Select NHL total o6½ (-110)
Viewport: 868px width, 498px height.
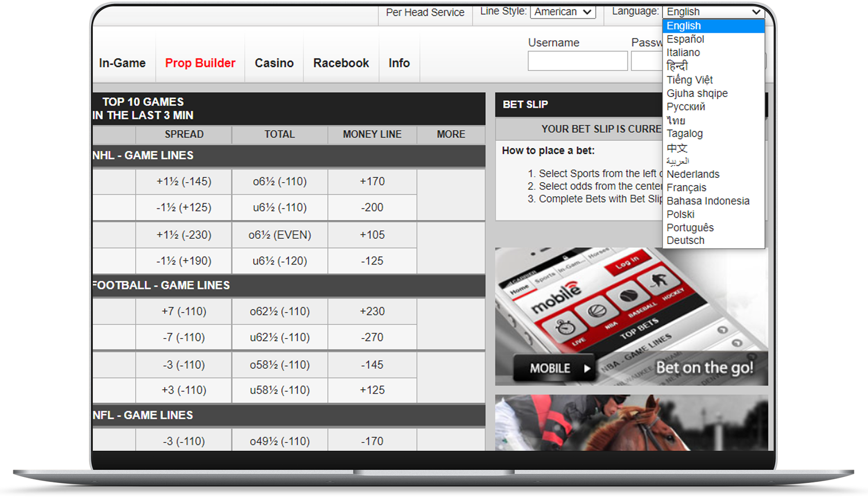(x=280, y=182)
